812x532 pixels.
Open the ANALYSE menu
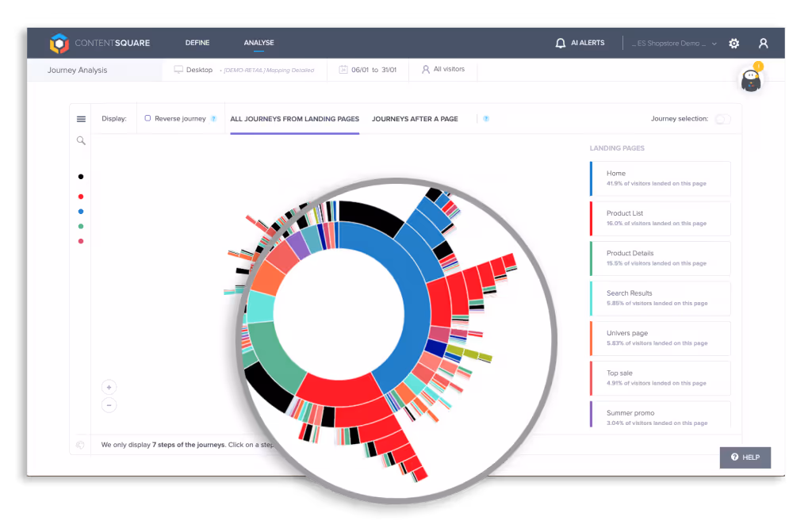coord(259,43)
